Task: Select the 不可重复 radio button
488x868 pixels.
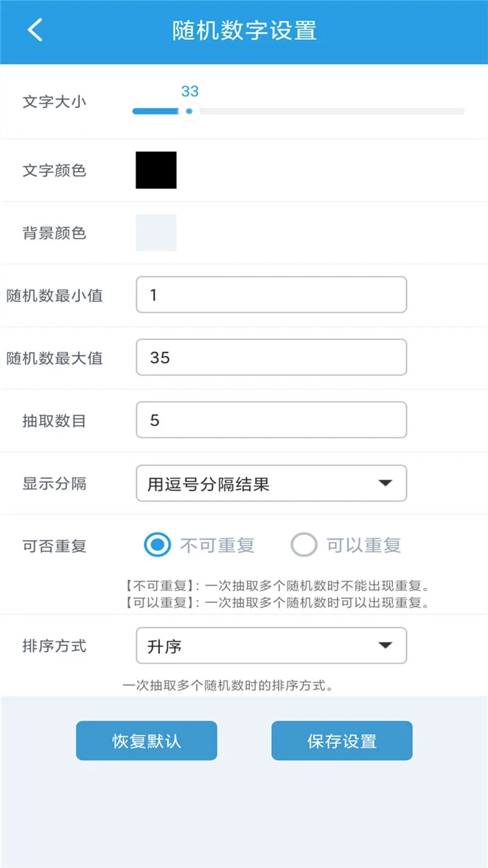Action: point(157,545)
